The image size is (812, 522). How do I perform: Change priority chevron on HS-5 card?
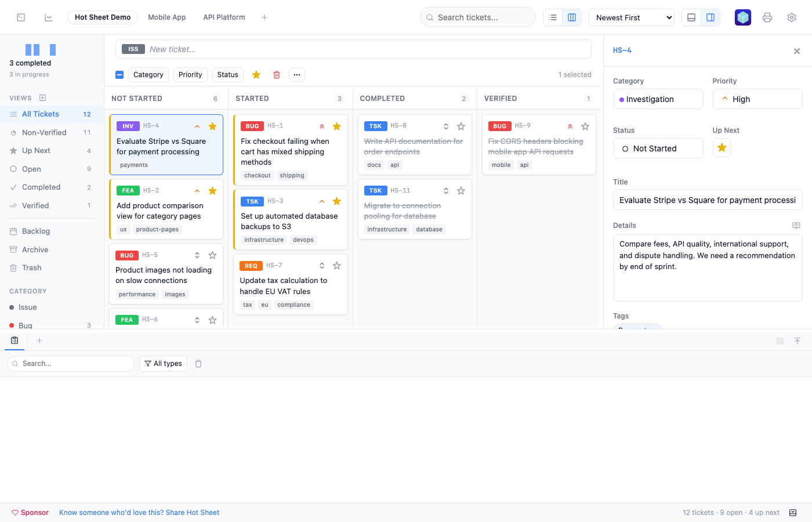click(x=197, y=255)
